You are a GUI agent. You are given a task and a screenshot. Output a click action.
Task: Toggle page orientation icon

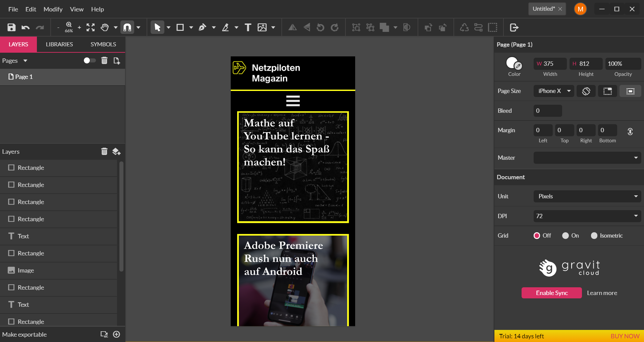[x=586, y=91]
